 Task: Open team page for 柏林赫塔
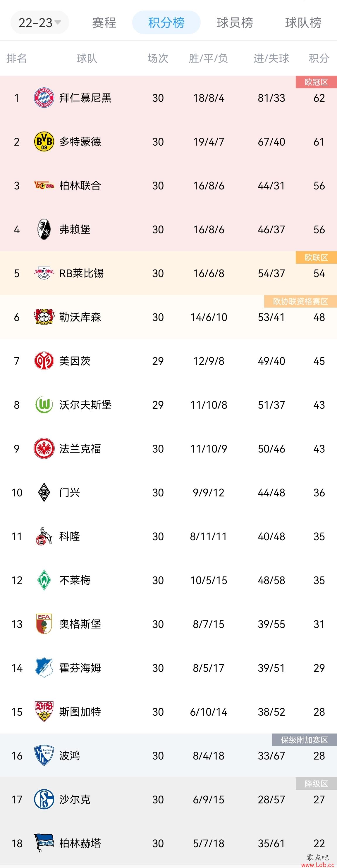80,843
